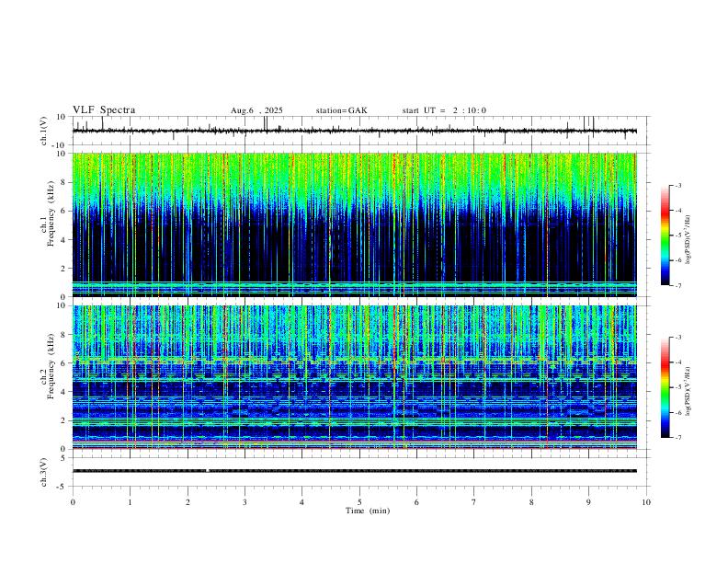The image size is (728, 563).
Task: Click the "-4" tick on ch.1 color bar
Action: pyautogui.click(x=677, y=211)
